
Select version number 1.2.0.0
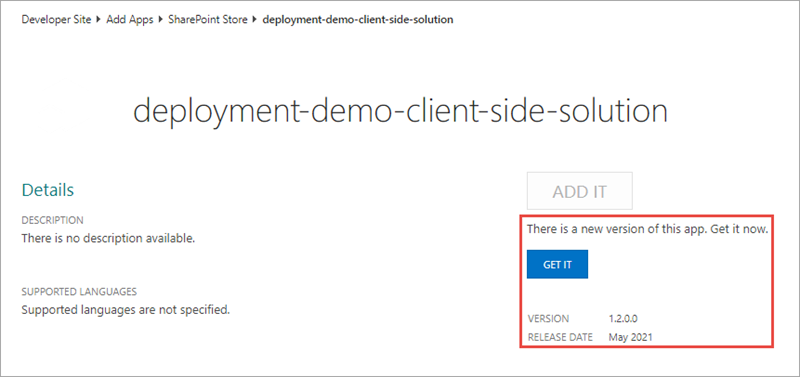pyautogui.click(x=623, y=319)
